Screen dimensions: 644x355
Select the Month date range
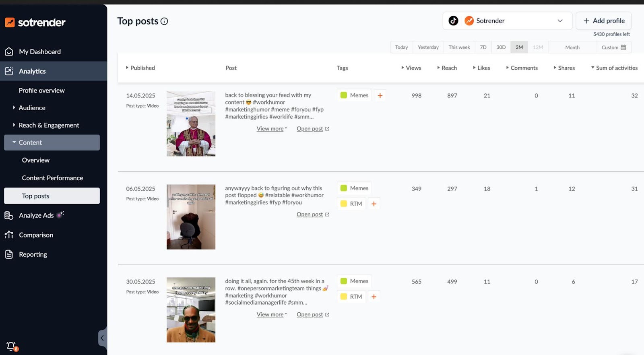point(572,47)
